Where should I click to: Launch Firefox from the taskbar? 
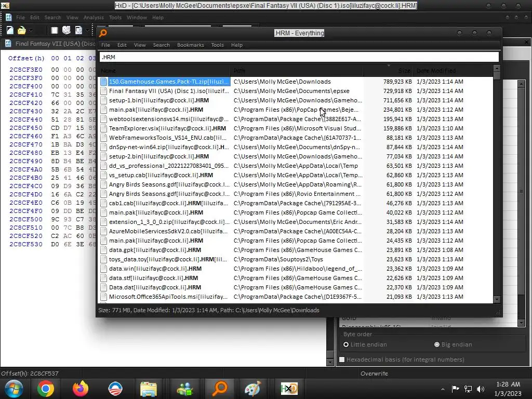81,389
